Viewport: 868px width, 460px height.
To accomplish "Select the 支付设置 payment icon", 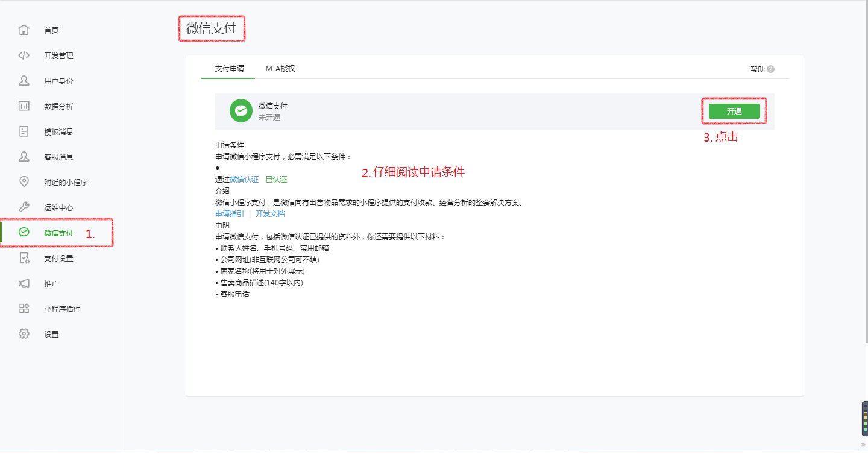I will tap(24, 258).
